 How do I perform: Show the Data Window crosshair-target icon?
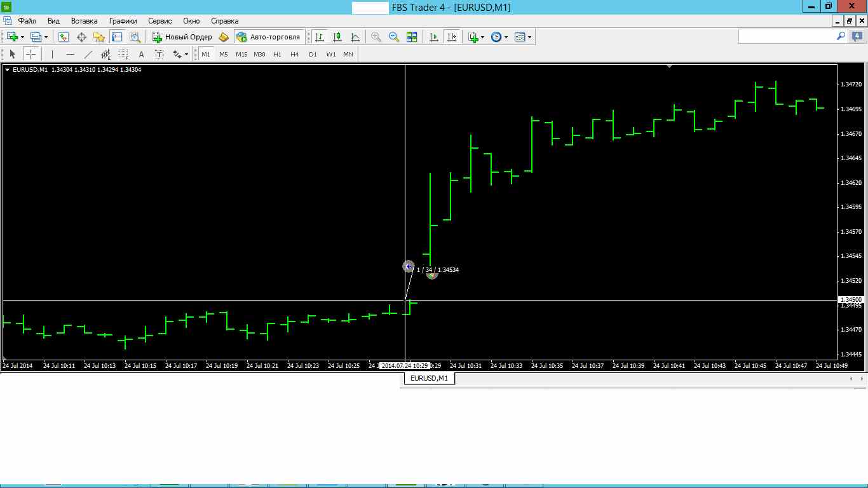(x=81, y=37)
